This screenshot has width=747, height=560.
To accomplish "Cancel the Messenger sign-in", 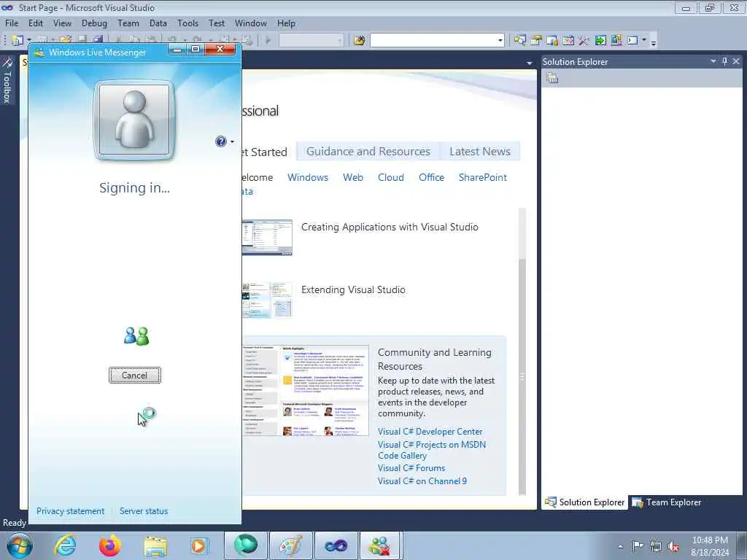I will click(x=135, y=376).
